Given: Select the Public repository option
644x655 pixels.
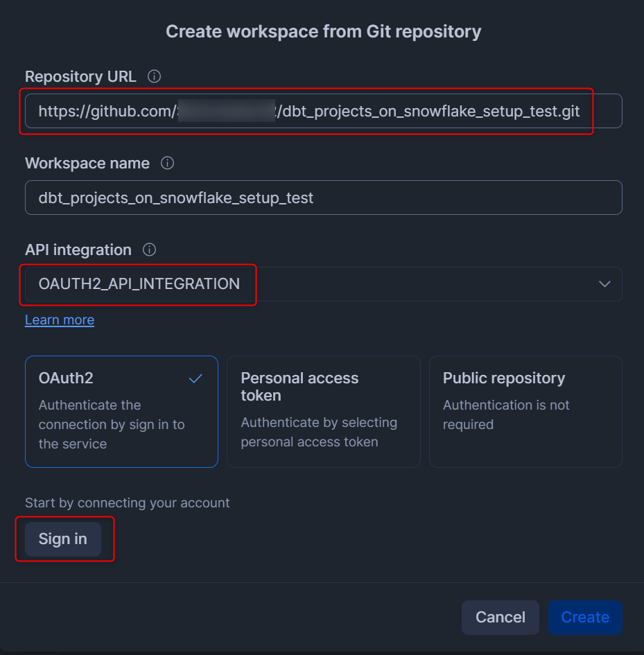Looking at the screenshot, I should [525, 412].
